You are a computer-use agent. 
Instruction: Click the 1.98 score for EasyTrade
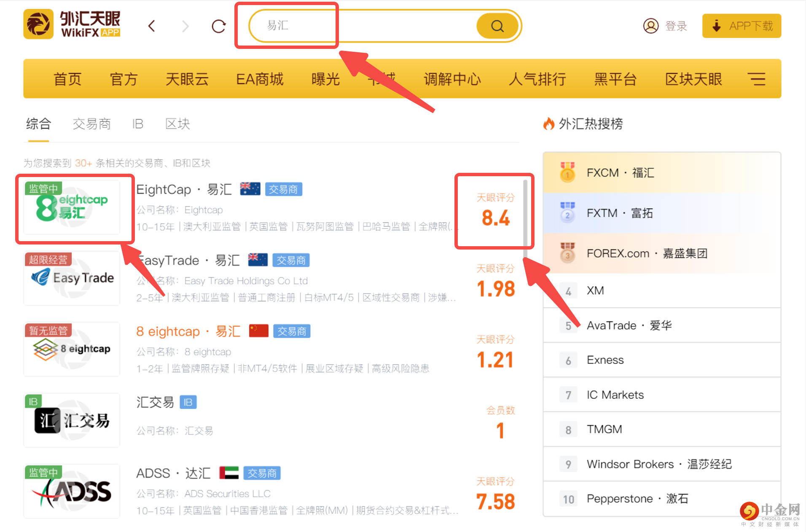(x=496, y=289)
